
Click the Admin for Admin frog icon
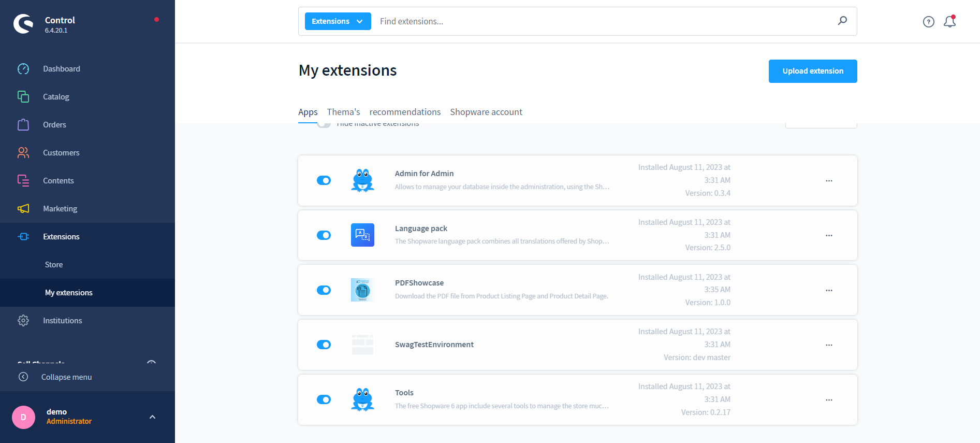362,180
